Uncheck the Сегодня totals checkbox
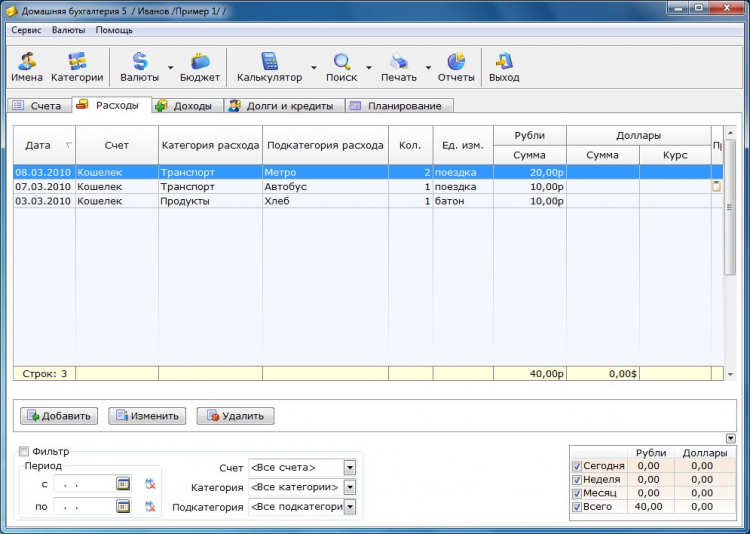The image size is (750, 534). coord(577,466)
